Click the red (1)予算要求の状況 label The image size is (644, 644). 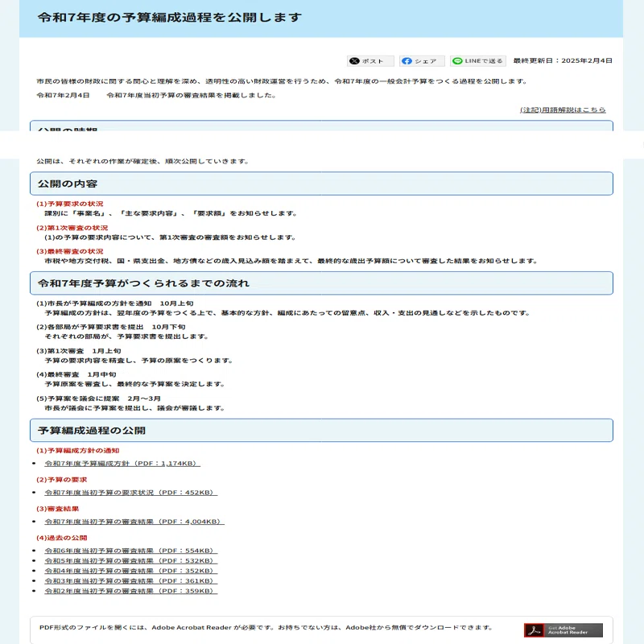(70, 204)
